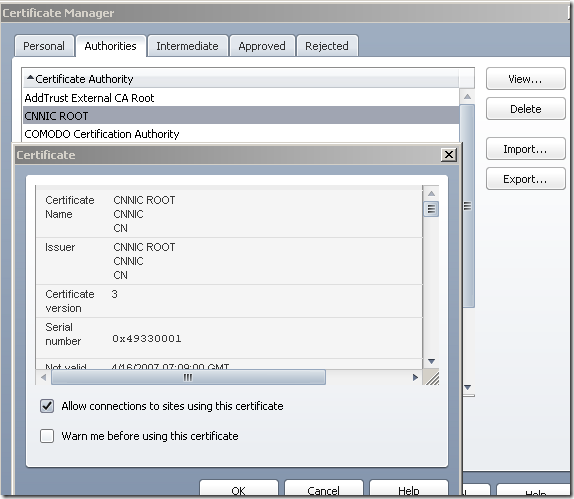Screen dimensions: 574x499
Task: Sort by Certificate Authority column header
Action: click(241, 79)
